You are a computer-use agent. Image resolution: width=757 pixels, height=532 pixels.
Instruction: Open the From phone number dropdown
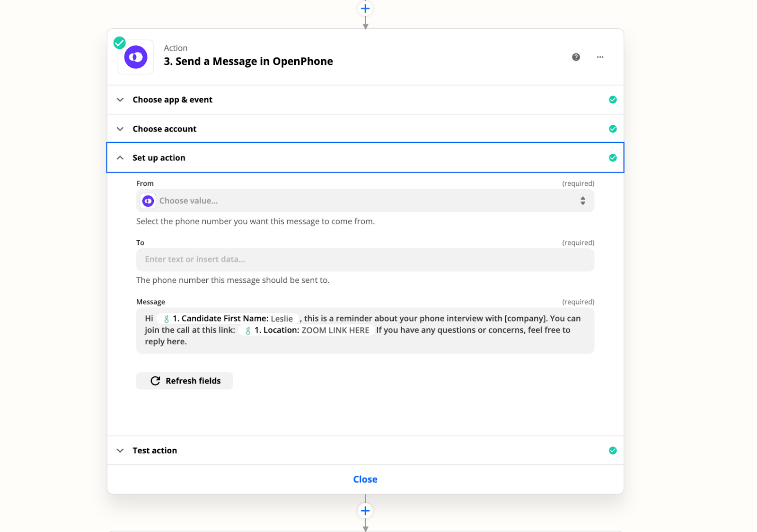(365, 201)
